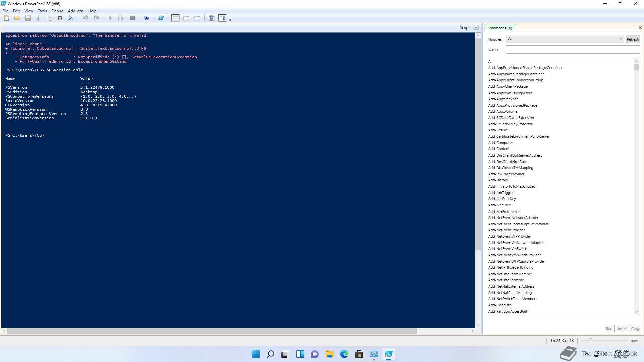The height and width of the screenshot is (362, 644).
Task: Redo the last action
Action: [x=96, y=18]
